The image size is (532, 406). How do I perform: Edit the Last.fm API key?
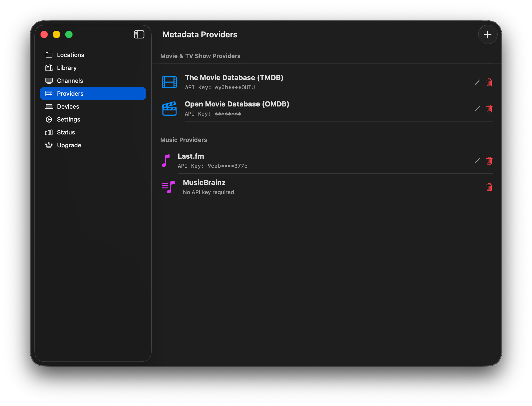[477, 161]
